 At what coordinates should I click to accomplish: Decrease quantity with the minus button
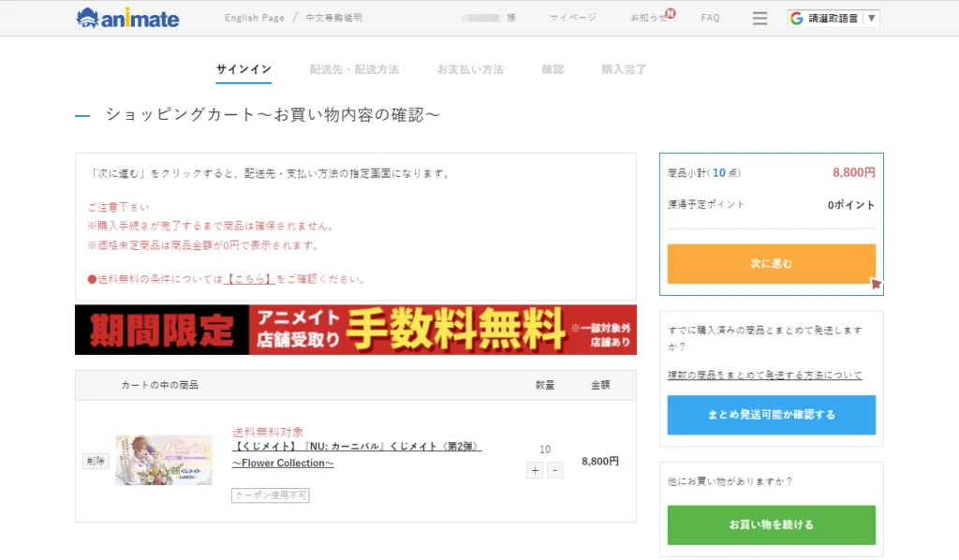(x=554, y=470)
